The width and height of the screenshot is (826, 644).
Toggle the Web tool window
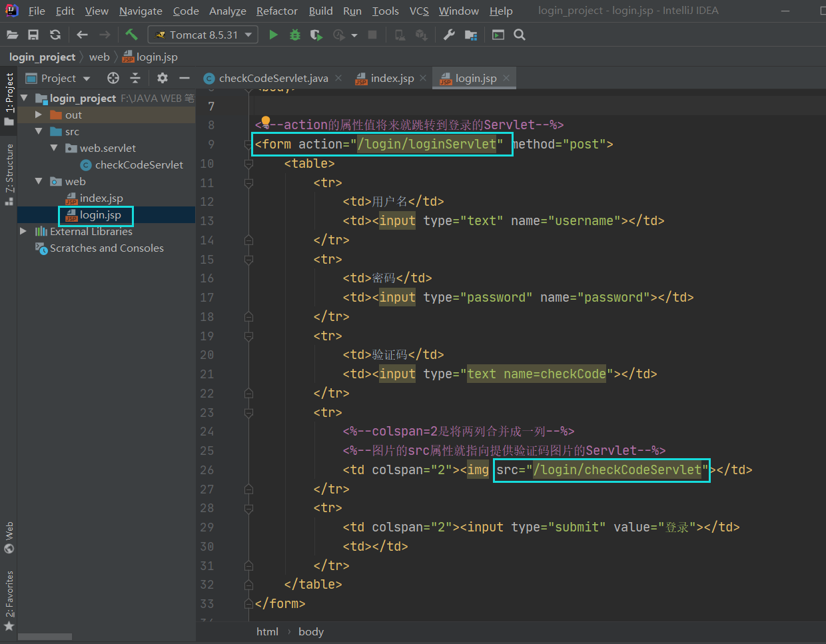[9, 537]
